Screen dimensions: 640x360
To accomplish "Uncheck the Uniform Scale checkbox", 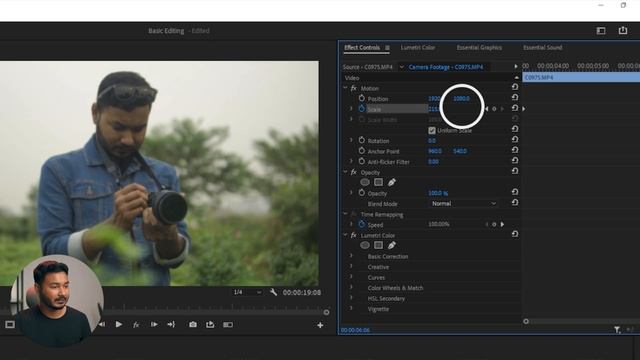I will point(432,131).
